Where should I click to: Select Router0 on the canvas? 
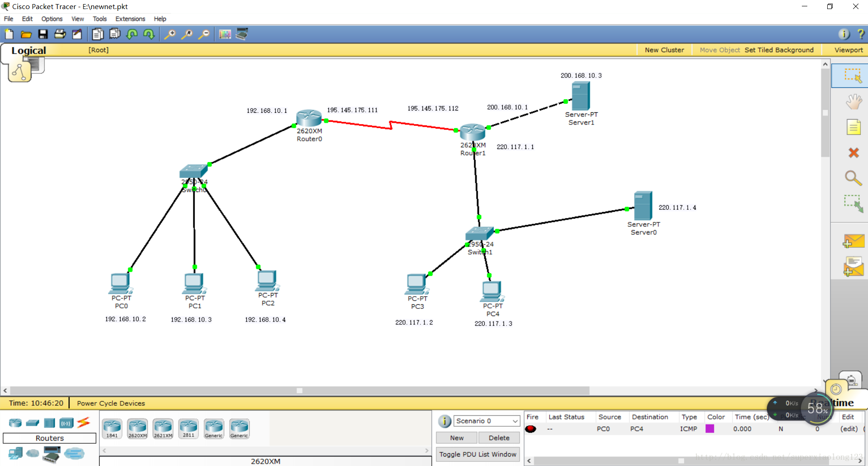(309, 119)
